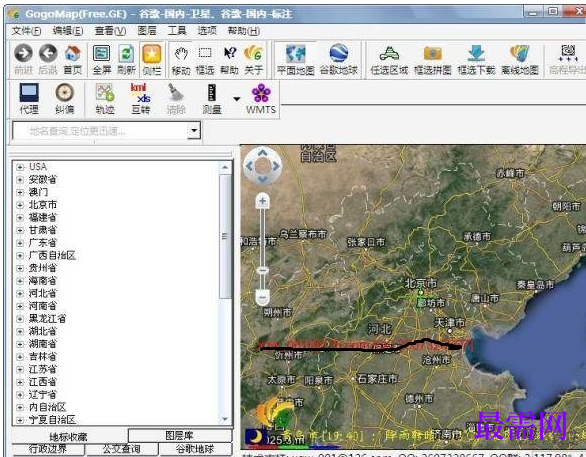Switch to the 行政边界 tab
Image resolution: width=586 pixels, height=457 pixels.
(x=48, y=449)
